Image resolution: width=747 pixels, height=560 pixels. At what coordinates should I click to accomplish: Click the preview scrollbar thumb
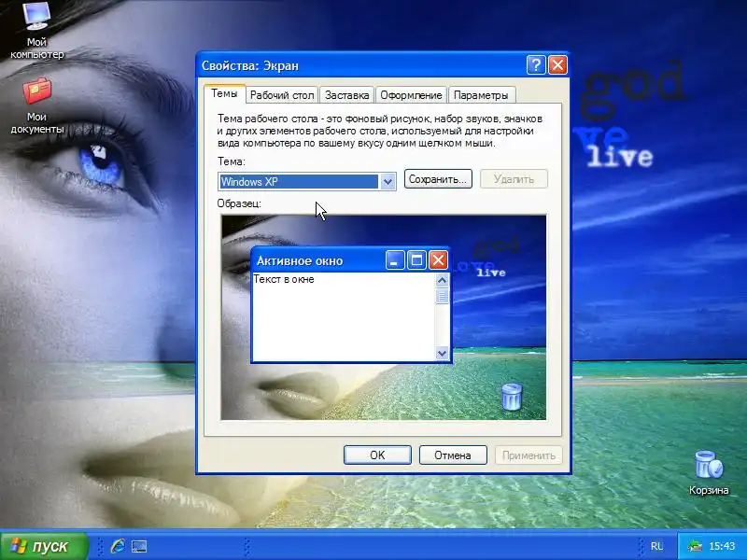pyautogui.click(x=442, y=296)
